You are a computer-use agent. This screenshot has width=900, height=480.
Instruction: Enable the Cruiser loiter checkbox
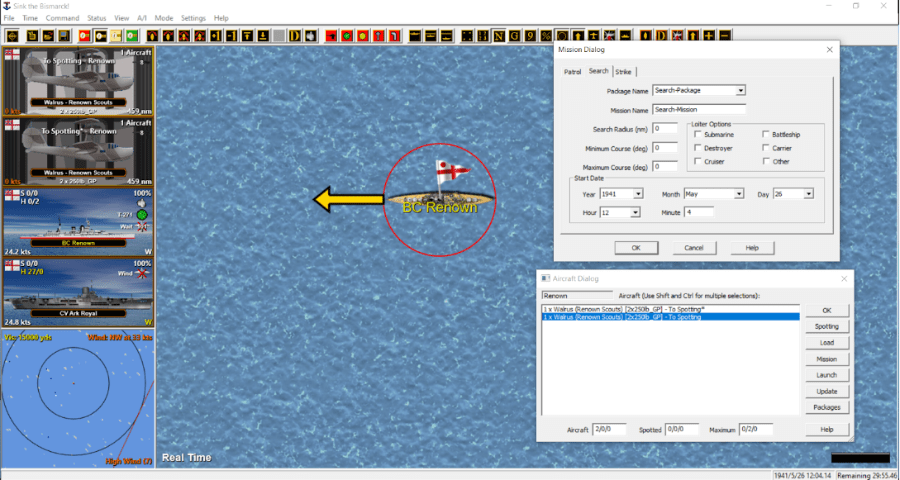click(698, 161)
